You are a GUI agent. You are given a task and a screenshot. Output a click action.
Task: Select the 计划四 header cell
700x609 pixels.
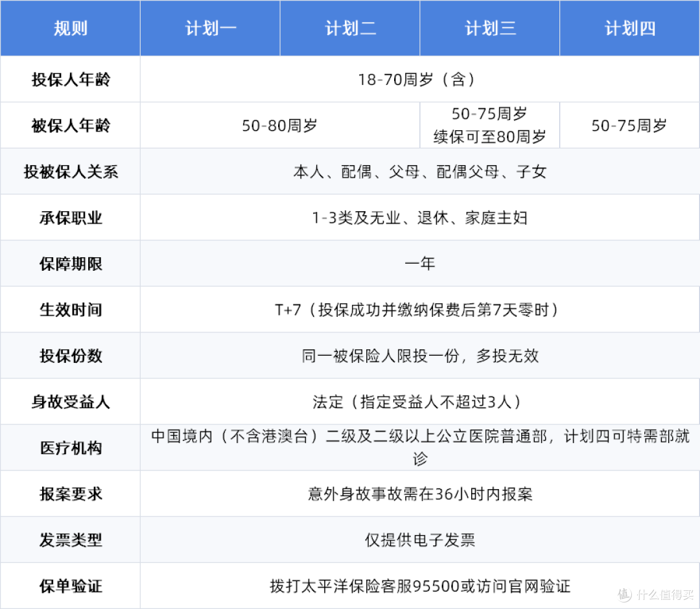pos(629,29)
